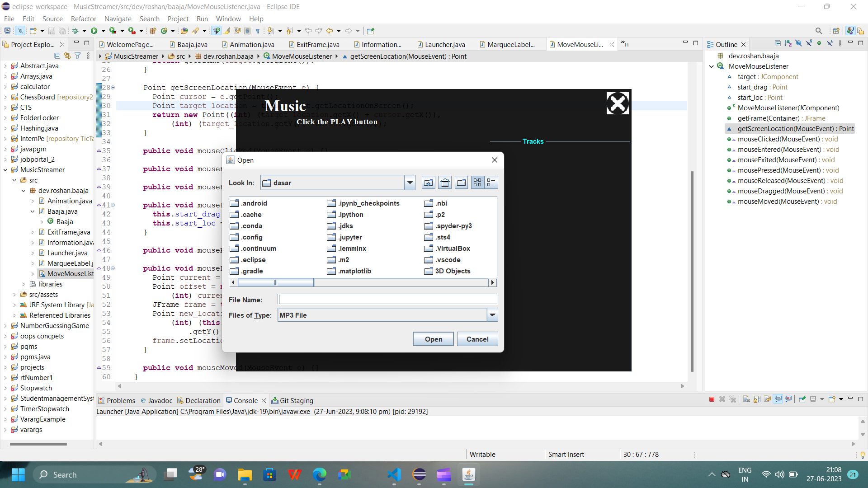Collapse all in the Outline view
The height and width of the screenshot is (488, 868).
778,43
